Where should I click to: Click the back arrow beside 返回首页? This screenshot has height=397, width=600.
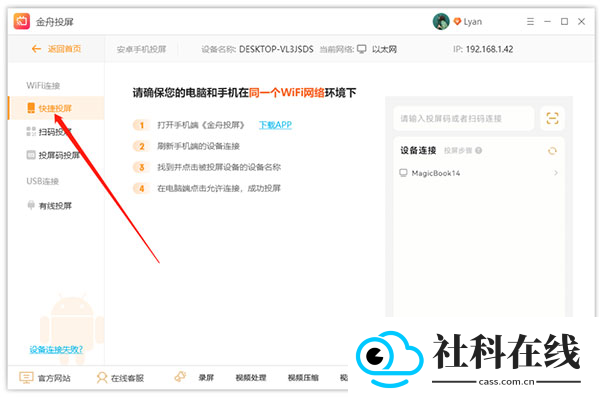(x=36, y=49)
